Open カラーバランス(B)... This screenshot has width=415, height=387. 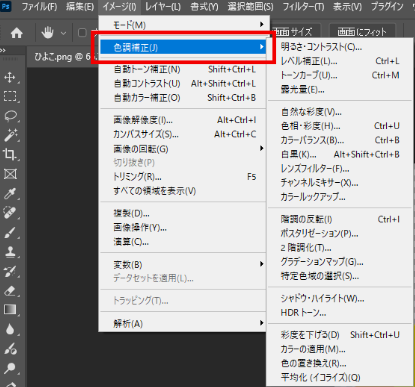coord(341,140)
